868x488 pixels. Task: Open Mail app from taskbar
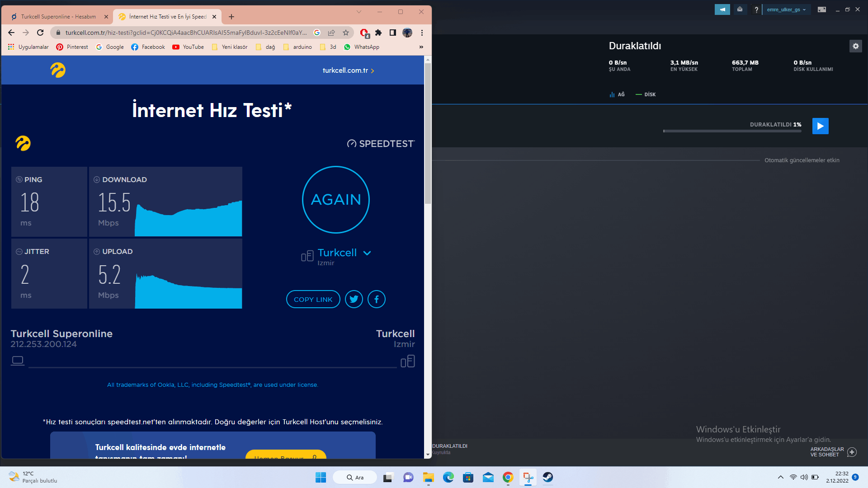click(488, 477)
